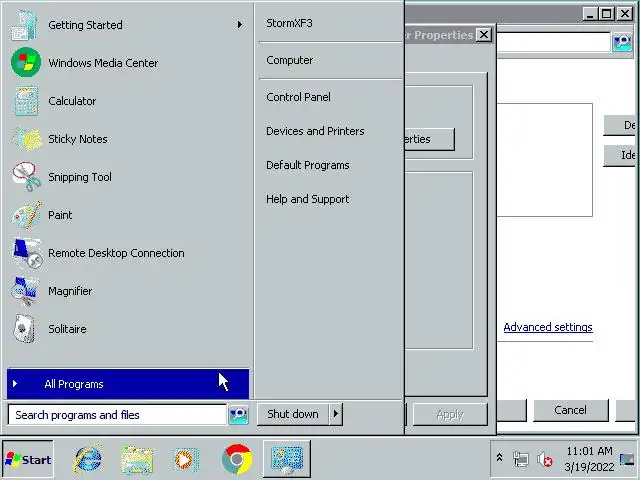The height and width of the screenshot is (480, 640).
Task: Open Control Panel
Action: 298,97
